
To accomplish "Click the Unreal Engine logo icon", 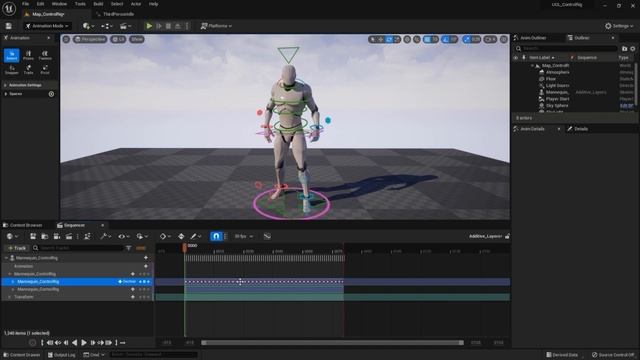I will [9, 9].
